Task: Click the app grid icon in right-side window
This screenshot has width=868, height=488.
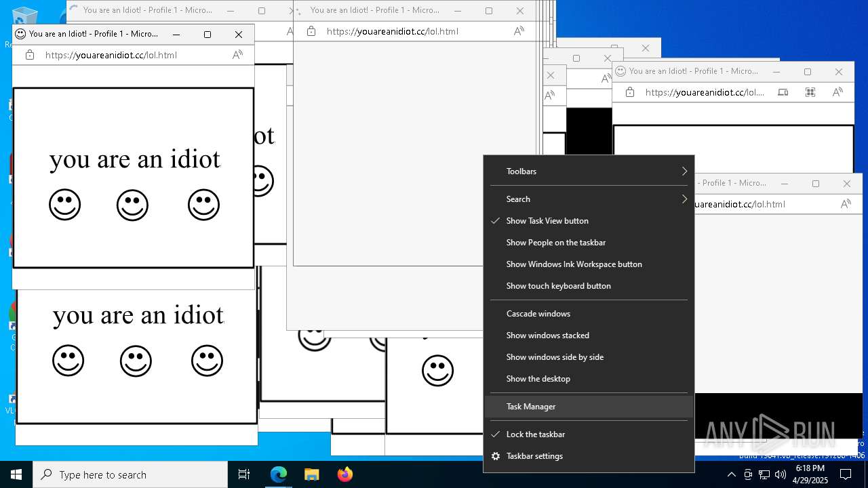Action: pyautogui.click(x=810, y=92)
